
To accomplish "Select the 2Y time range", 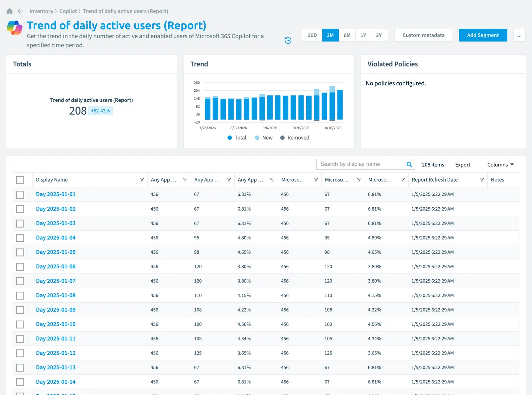I will (x=379, y=35).
